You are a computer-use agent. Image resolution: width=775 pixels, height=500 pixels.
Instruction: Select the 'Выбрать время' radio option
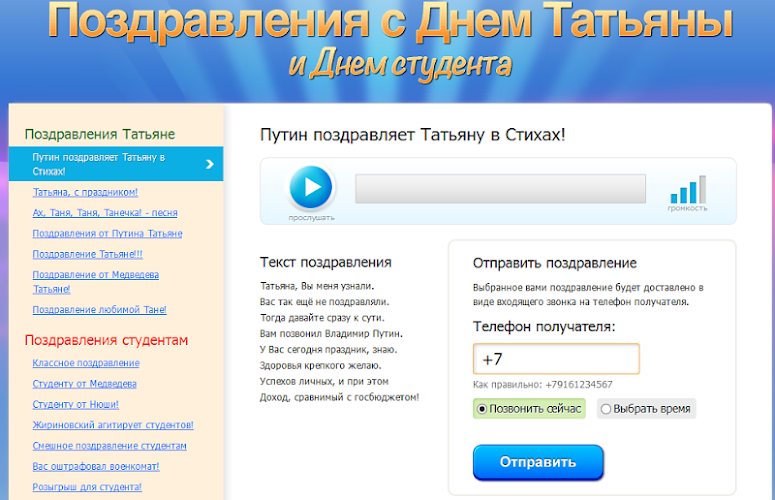[646, 409]
